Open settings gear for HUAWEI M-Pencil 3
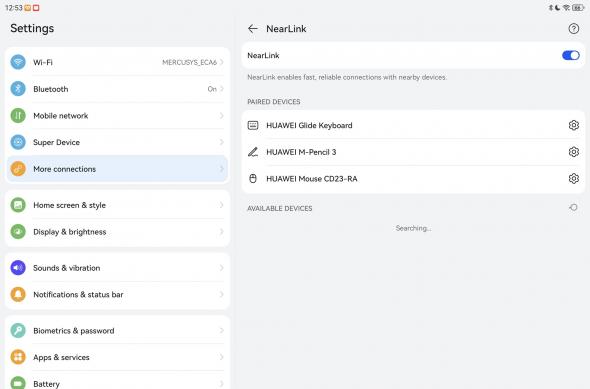 click(573, 152)
